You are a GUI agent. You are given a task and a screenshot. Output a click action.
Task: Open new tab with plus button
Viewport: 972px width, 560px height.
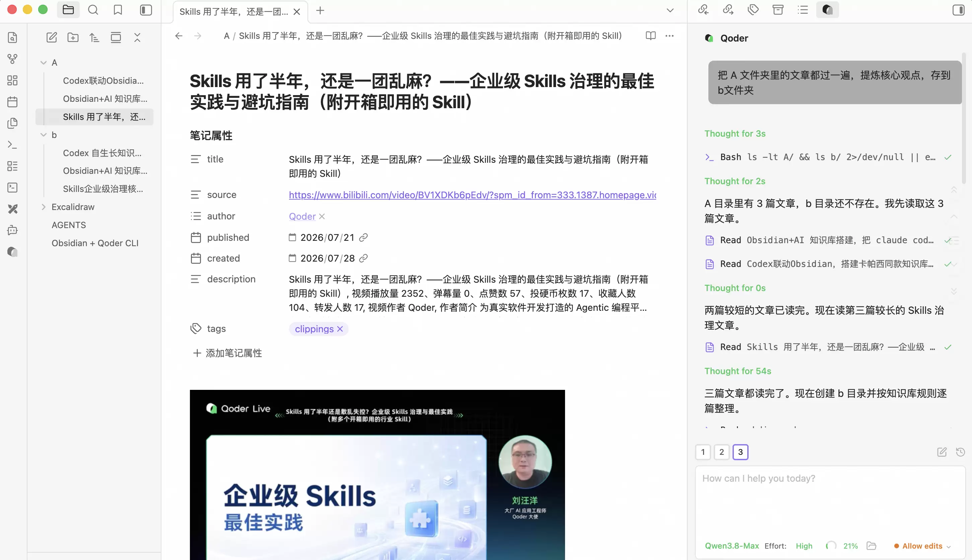coord(320,11)
